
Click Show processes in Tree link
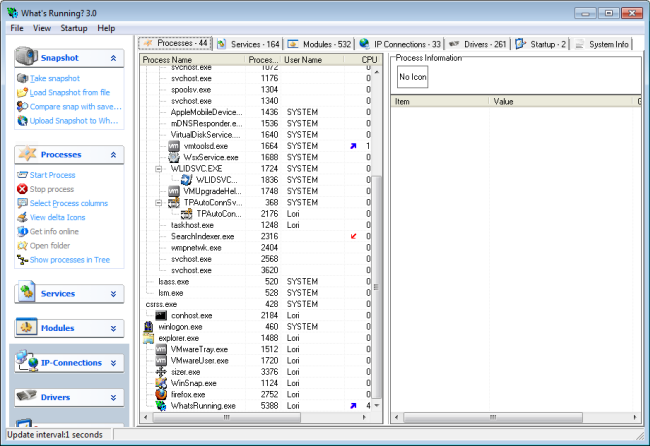pyautogui.click(x=70, y=260)
